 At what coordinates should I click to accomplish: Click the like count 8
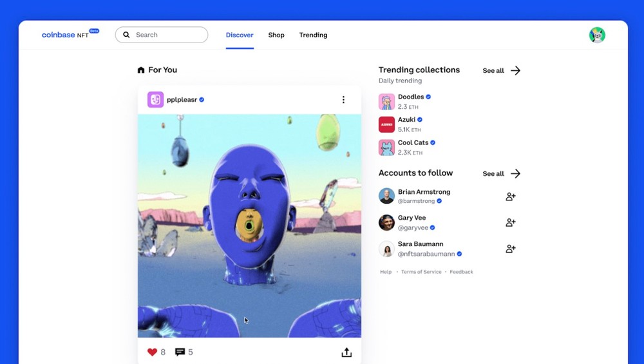tap(163, 352)
